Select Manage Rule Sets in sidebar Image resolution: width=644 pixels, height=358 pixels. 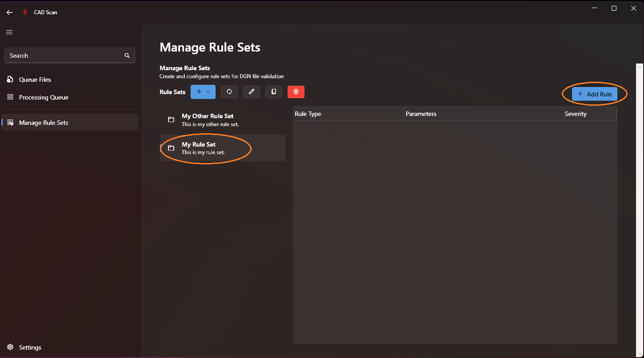pyautogui.click(x=44, y=123)
